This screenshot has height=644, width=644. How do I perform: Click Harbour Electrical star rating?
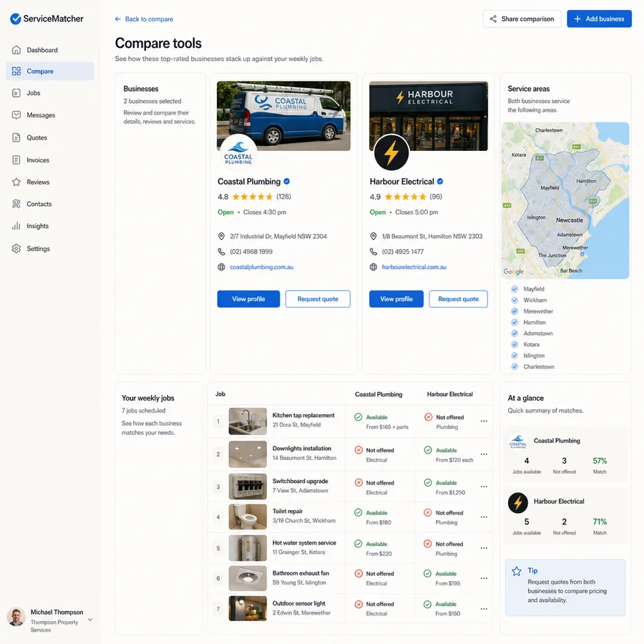click(406, 197)
